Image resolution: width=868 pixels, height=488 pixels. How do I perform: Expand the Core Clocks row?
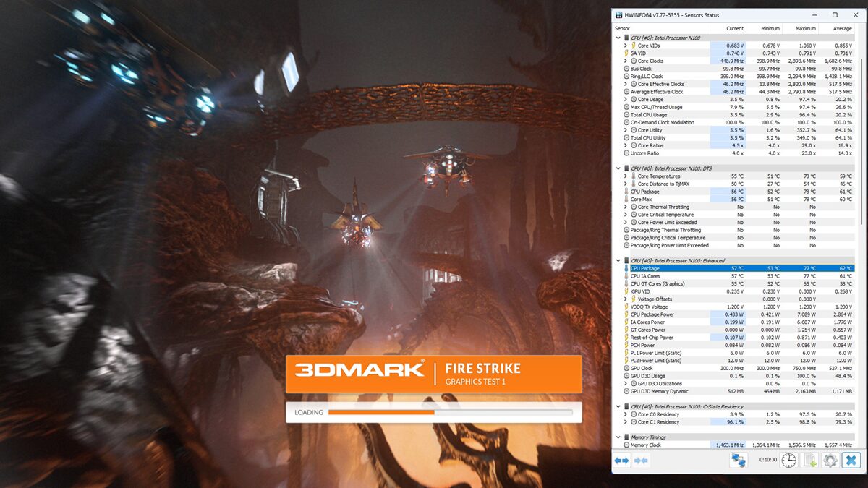click(x=626, y=61)
